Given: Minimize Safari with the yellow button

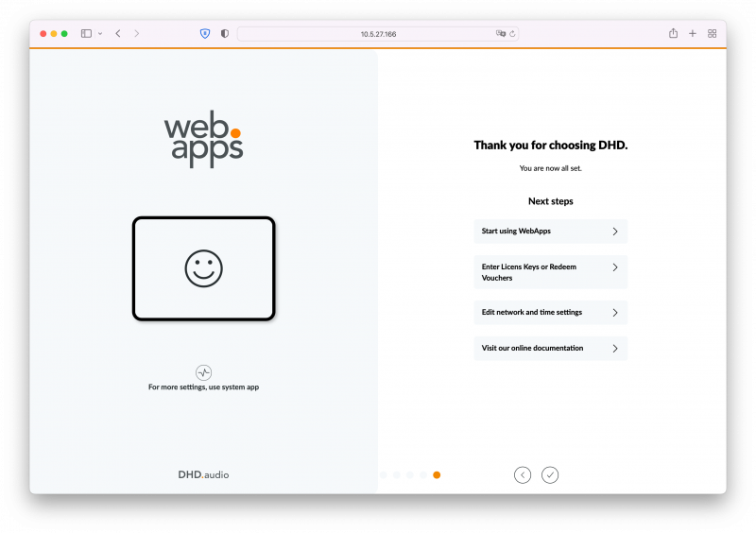Looking at the screenshot, I should pyautogui.click(x=54, y=33).
